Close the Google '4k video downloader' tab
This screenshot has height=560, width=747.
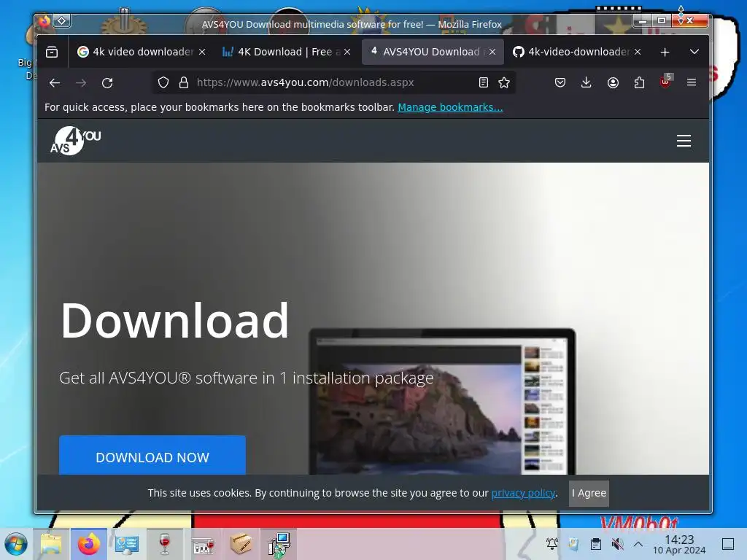click(x=202, y=52)
